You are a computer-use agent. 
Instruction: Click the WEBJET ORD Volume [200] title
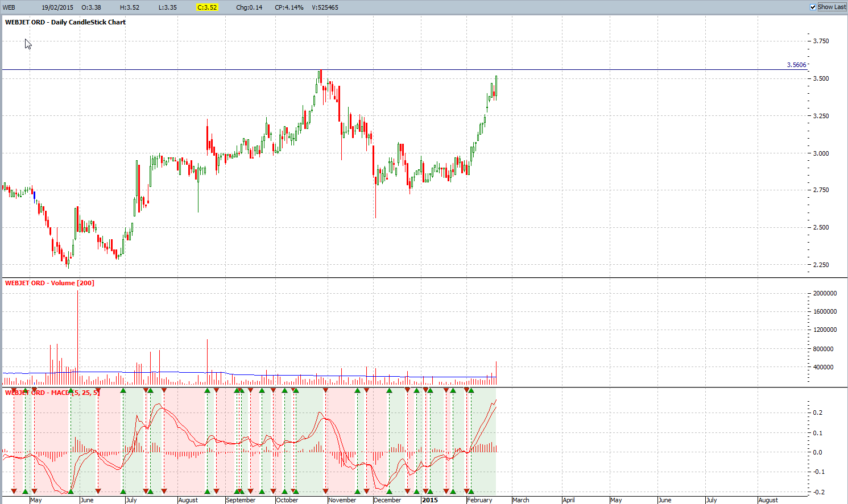coord(49,283)
